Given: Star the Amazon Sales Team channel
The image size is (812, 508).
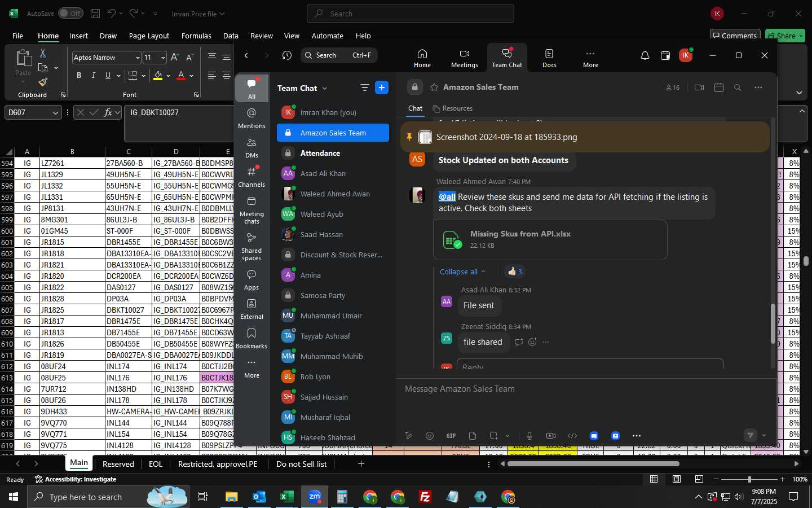Looking at the screenshot, I should pos(434,87).
